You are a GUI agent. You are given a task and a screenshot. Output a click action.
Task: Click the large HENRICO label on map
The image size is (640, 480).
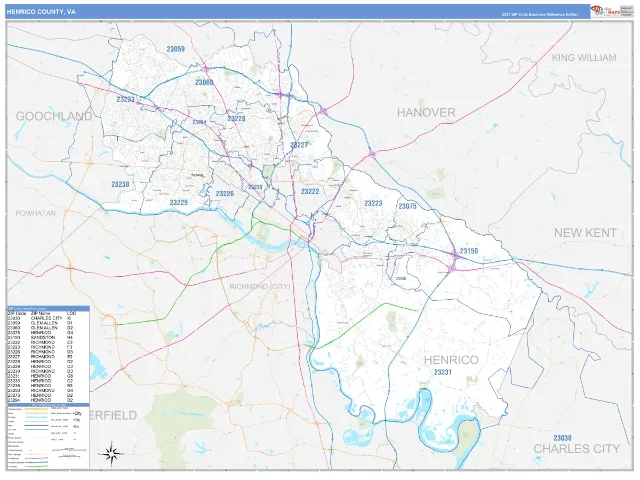click(451, 360)
